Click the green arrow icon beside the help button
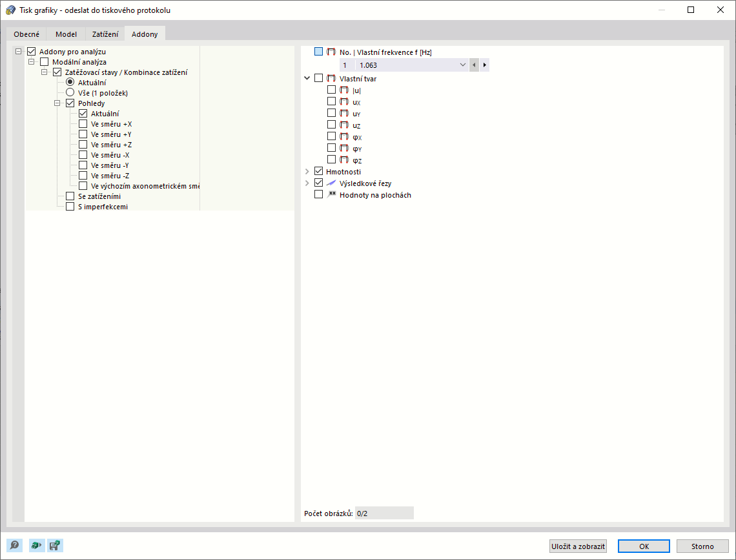The image size is (736, 560). coord(37,545)
